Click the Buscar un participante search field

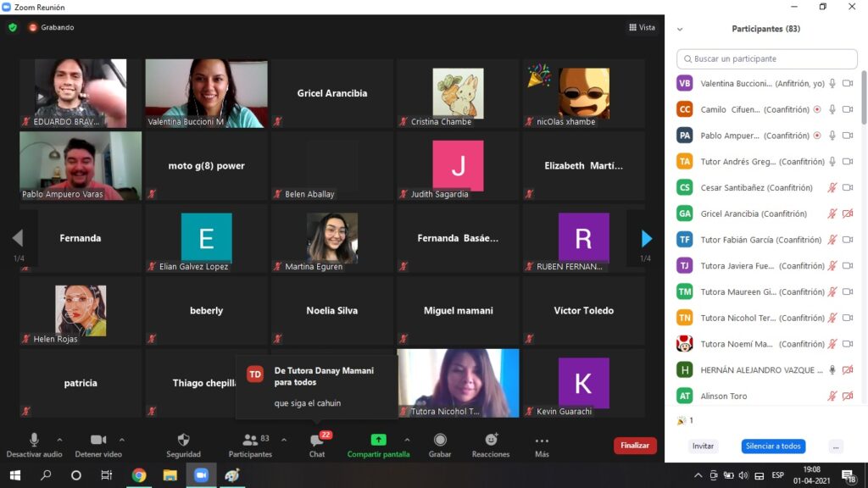[x=767, y=59]
